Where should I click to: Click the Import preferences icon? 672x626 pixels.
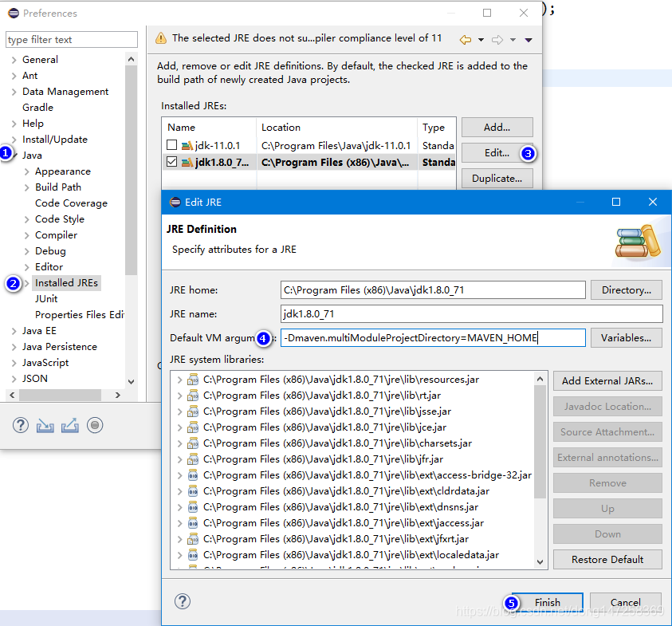pyautogui.click(x=45, y=425)
